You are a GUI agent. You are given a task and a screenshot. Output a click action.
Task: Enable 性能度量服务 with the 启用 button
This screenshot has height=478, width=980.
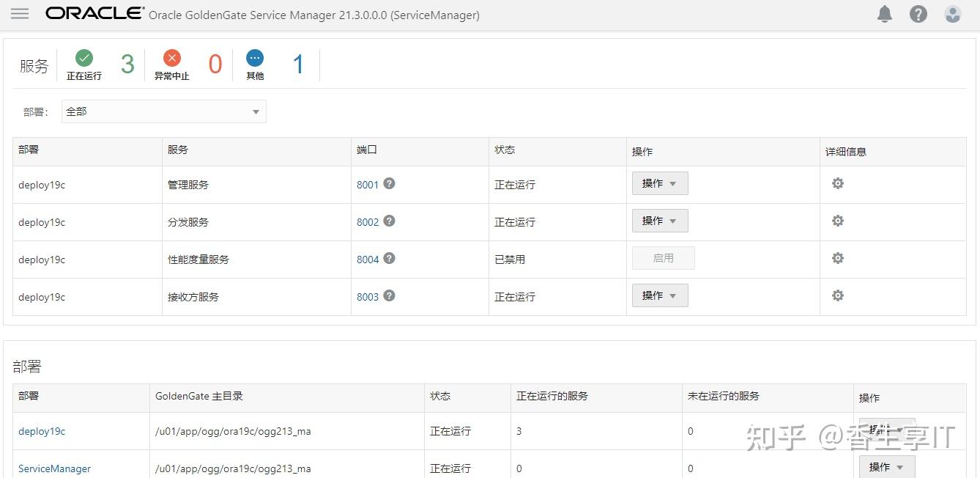663,258
